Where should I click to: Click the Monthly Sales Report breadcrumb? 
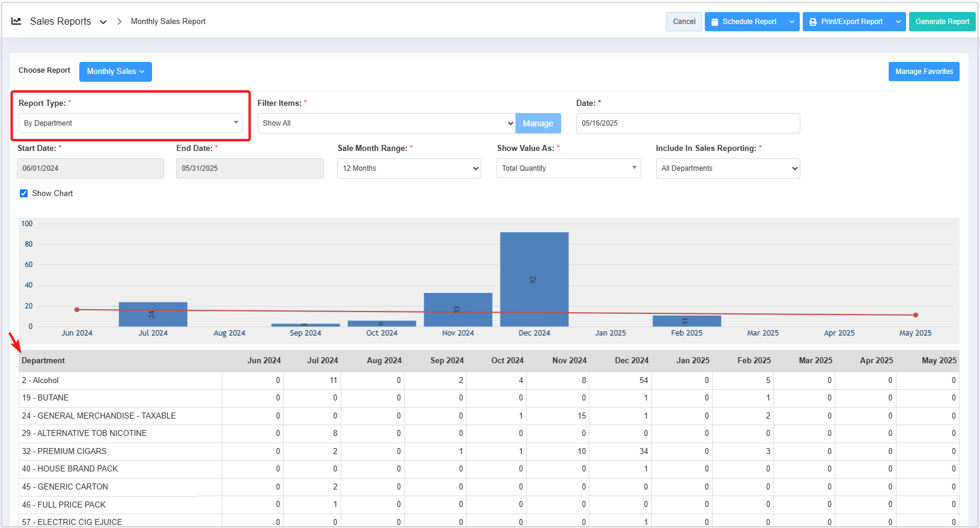(168, 22)
